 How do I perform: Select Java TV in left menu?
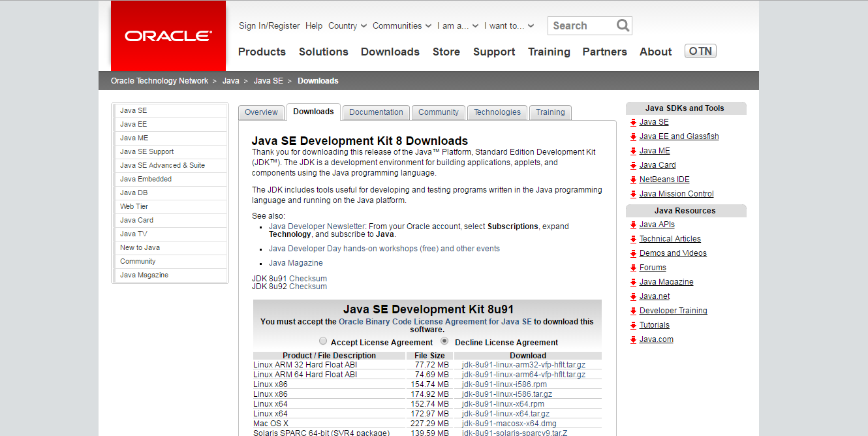coord(133,234)
